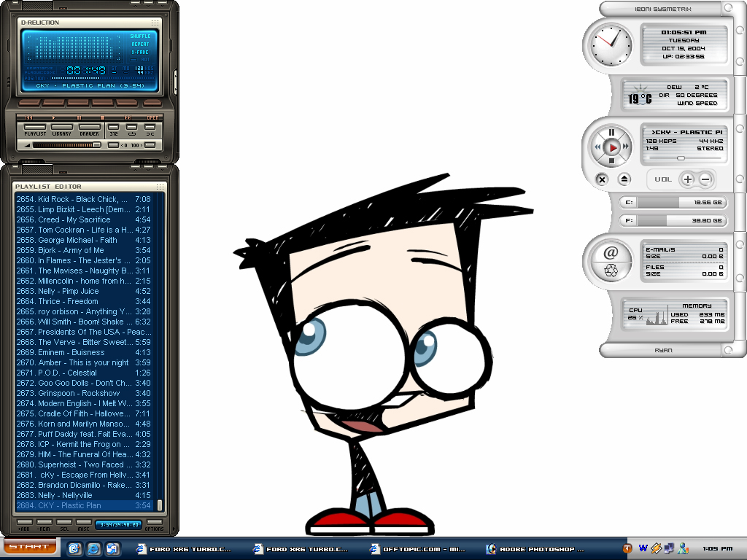This screenshot has width=747, height=560.
Task: Select '2659. Bjork - Army of Me' track
Action: tap(85, 251)
